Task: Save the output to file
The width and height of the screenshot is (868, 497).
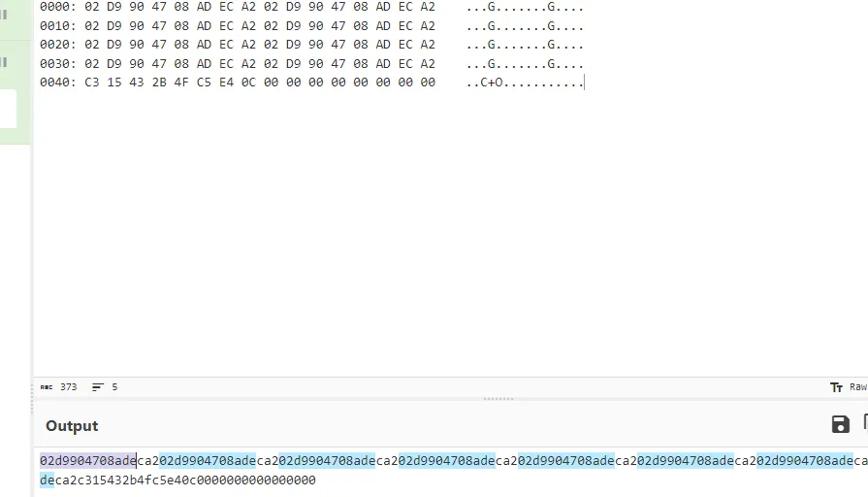Action: 840,424
